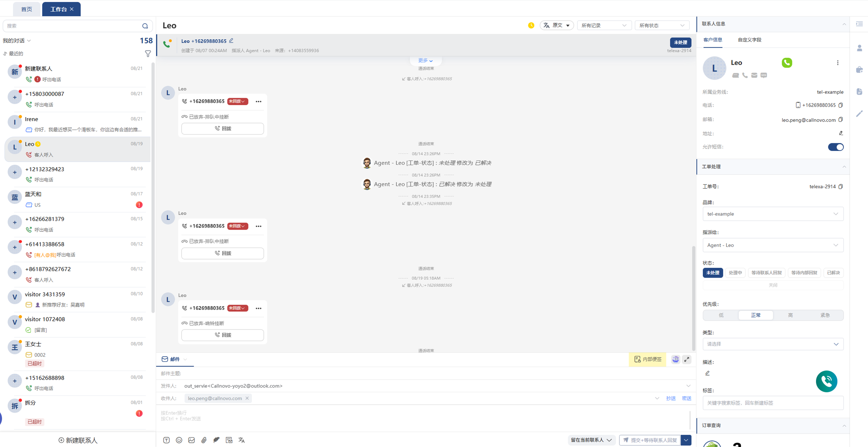This screenshot has height=447, width=868.
Task: Expand the 类型 请选择 dropdown
Action: pyautogui.click(x=773, y=344)
